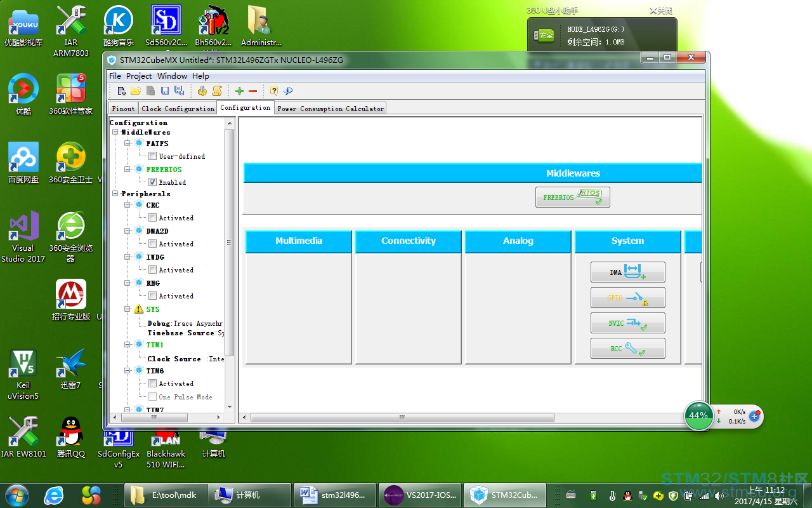Open the Window menu

point(172,76)
